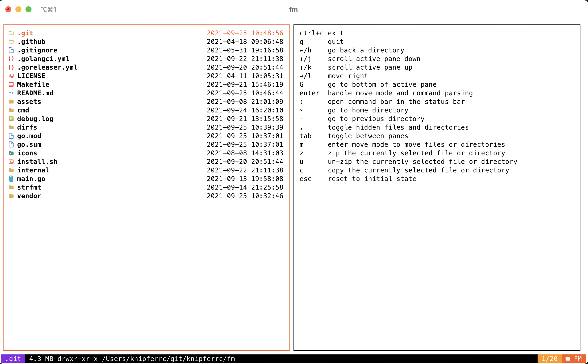Select the vendor directory name

coord(29,196)
